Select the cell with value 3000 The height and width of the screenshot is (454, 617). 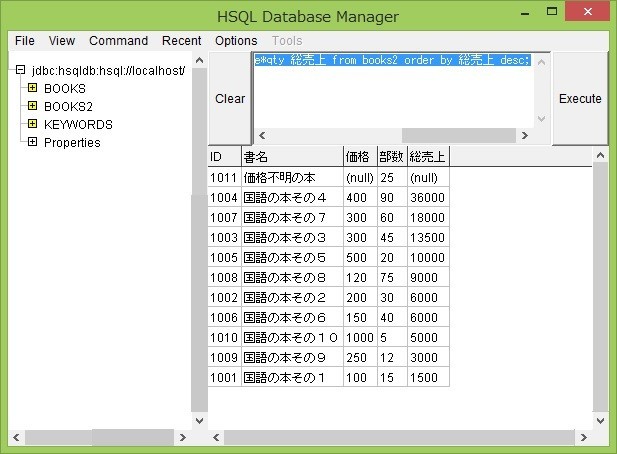click(428, 358)
